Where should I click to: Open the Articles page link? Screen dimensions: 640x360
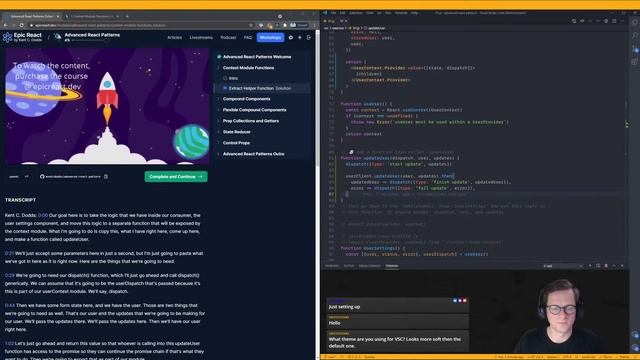click(175, 38)
